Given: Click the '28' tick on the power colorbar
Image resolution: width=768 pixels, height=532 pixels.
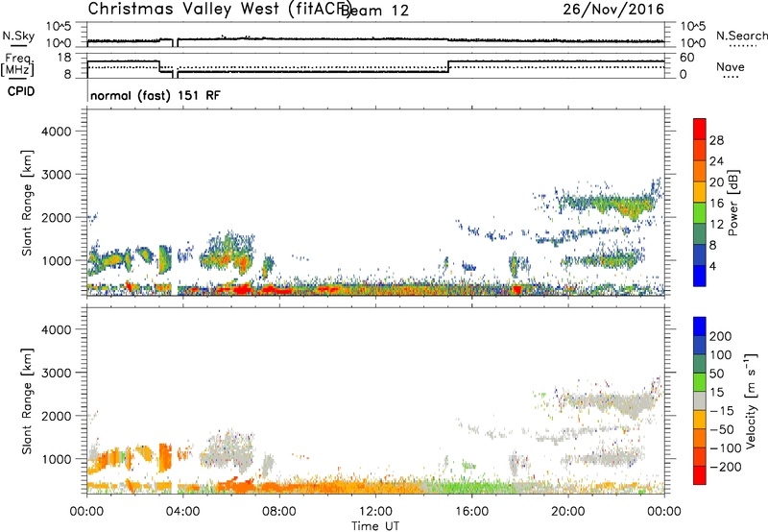Looking at the screenshot, I should coord(716,140).
